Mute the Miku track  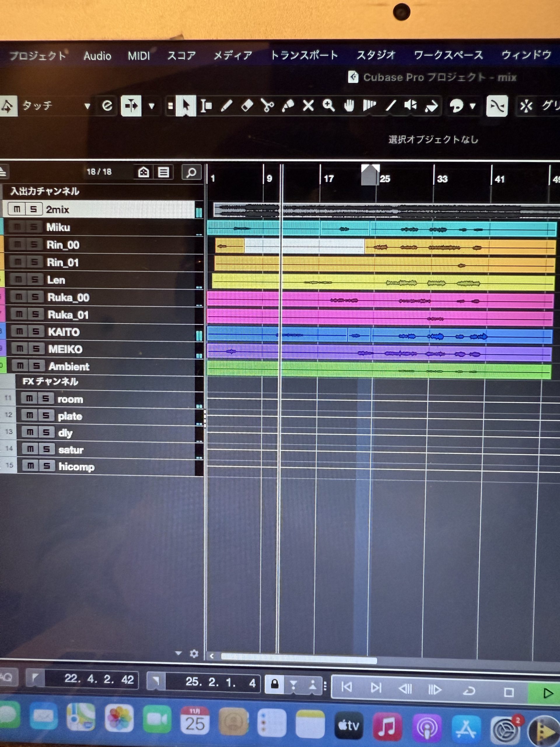17,227
